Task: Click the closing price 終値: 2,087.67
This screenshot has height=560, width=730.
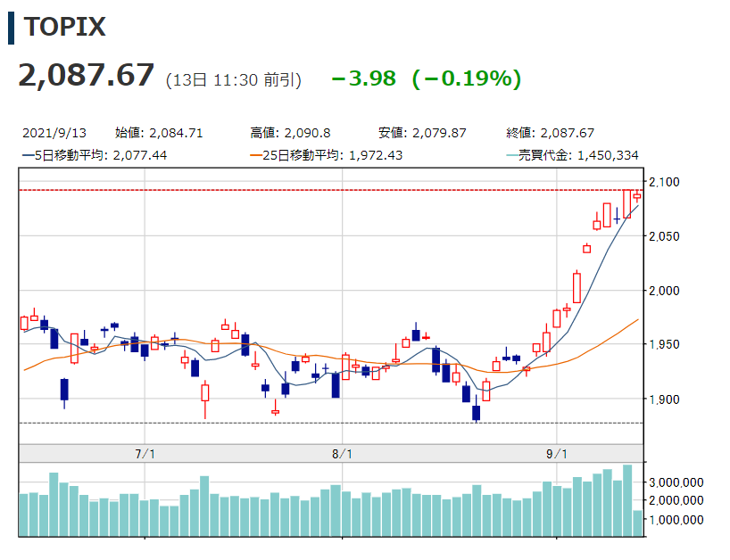Action: [550, 133]
